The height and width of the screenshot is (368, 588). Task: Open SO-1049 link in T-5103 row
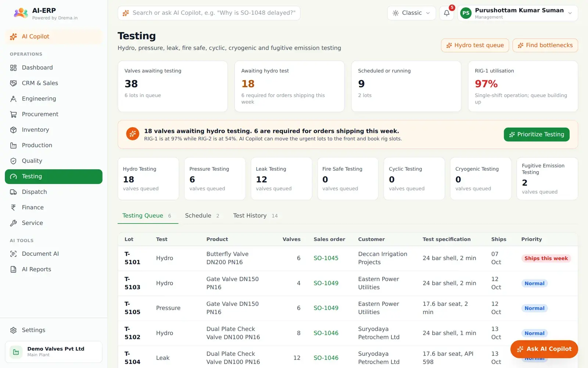(x=326, y=283)
